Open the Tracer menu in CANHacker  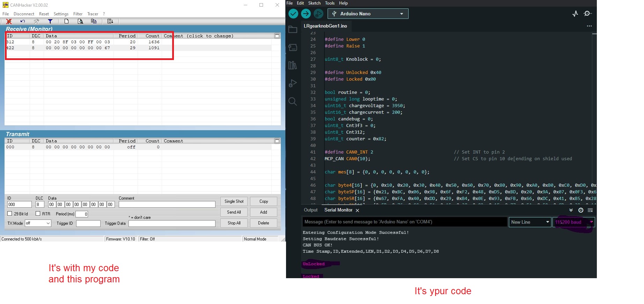(93, 14)
